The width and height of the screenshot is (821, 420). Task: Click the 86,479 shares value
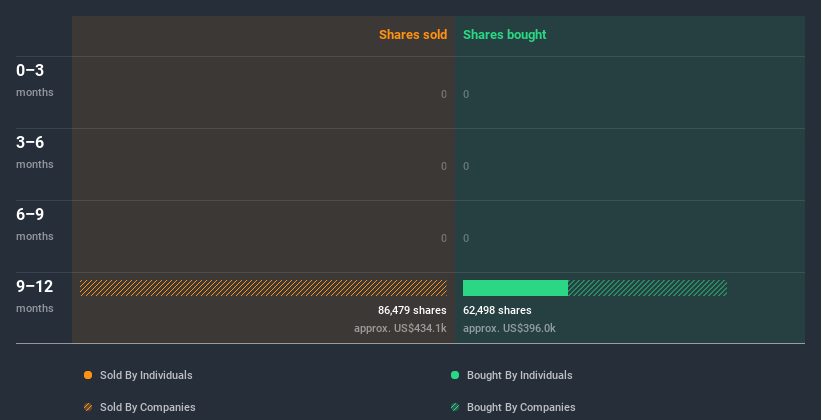click(412, 311)
